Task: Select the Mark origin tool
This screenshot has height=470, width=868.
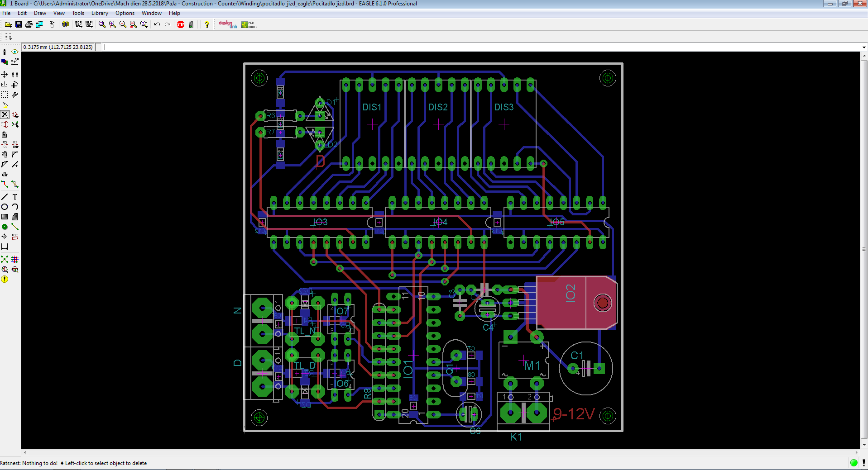Action: pyautogui.click(x=15, y=62)
